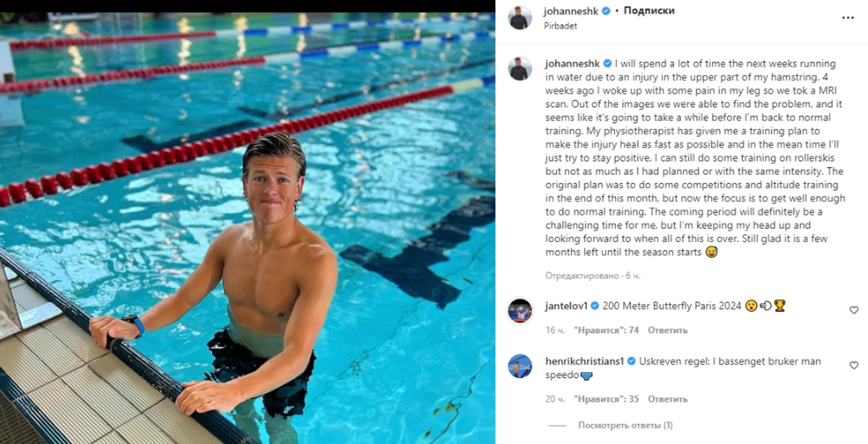Open the three-dots post options menu
The image size is (868, 444).
(x=848, y=18)
